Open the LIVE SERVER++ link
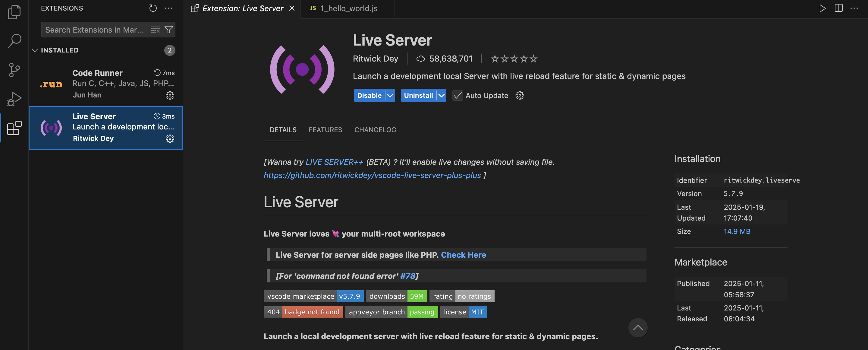The image size is (868, 350). [334, 162]
